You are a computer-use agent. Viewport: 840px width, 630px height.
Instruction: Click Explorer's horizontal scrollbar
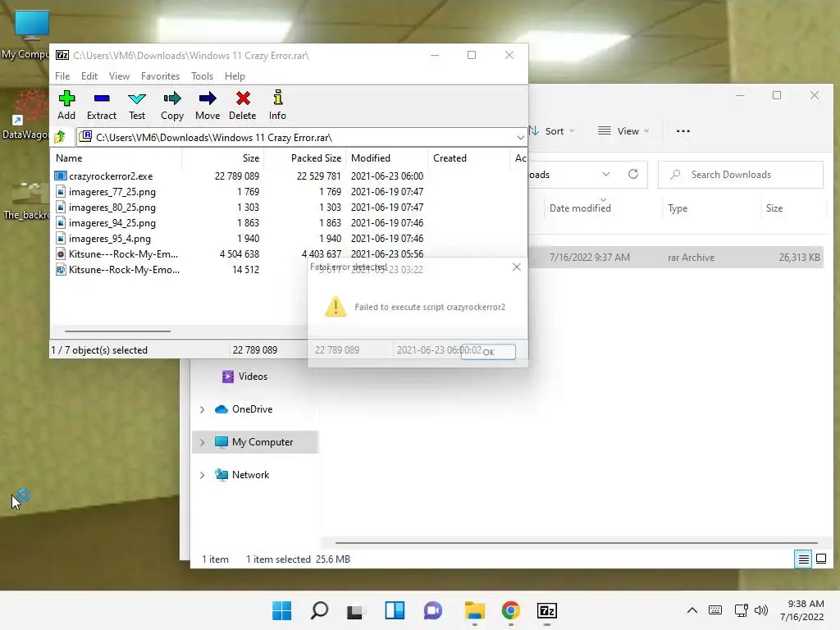(x=576, y=543)
